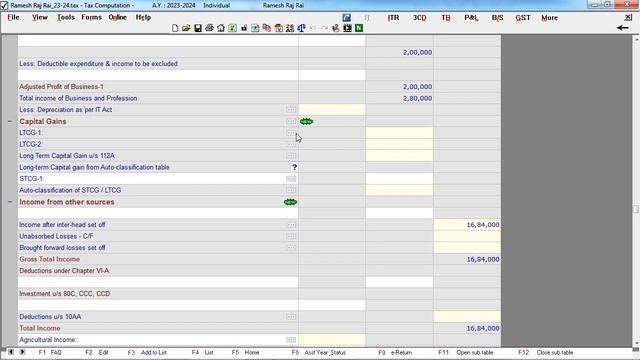
Task: Click the Undo arrow toolbar icon
Action: point(313,28)
